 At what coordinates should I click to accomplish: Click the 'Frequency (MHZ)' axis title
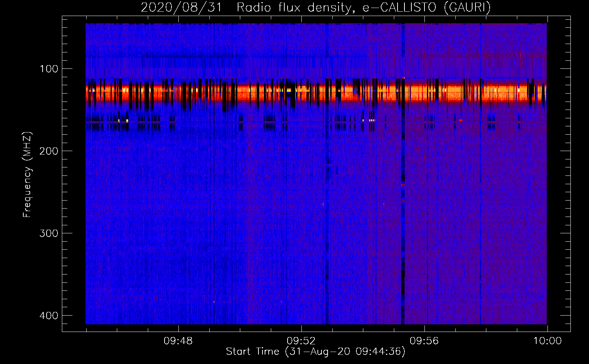(x=27, y=175)
